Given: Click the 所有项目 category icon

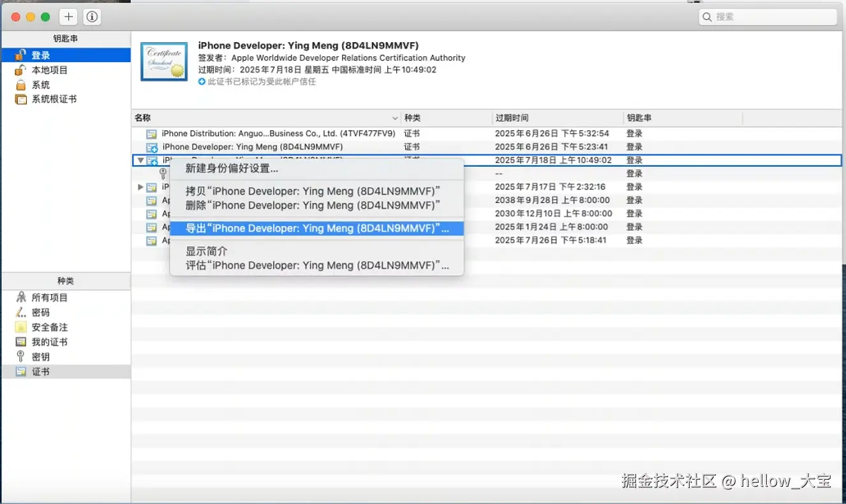Looking at the screenshot, I should (21, 297).
